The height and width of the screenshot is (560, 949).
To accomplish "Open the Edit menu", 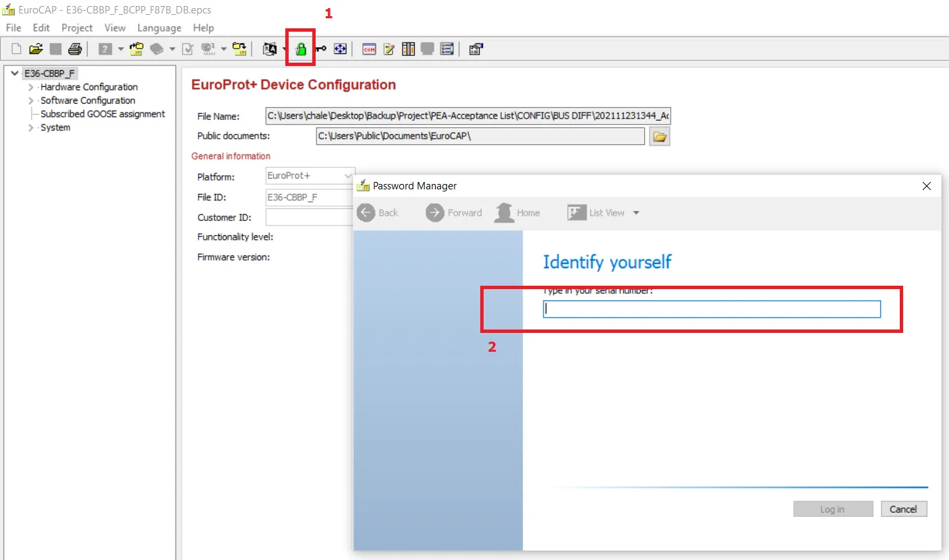I will tap(42, 28).
